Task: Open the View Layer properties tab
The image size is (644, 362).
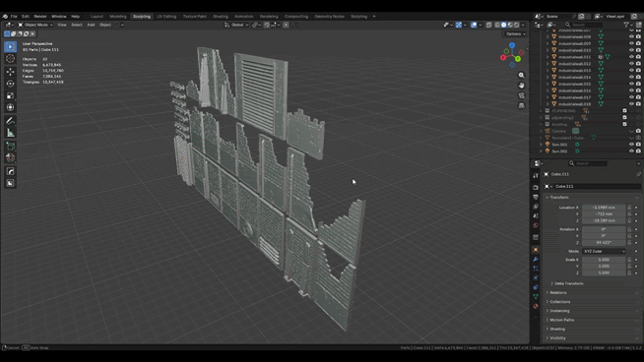Action: coord(536,207)
